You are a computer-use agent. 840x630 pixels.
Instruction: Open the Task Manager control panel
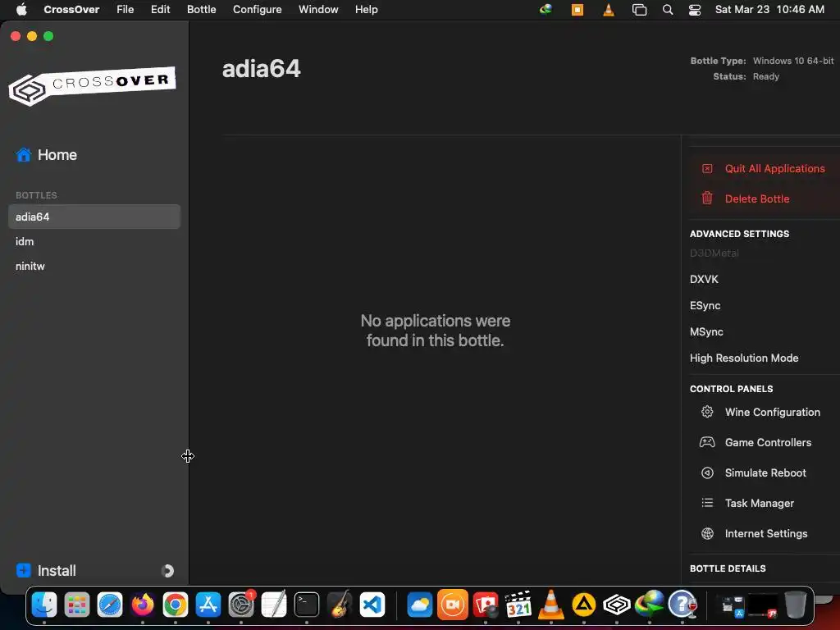click(748, 503)
